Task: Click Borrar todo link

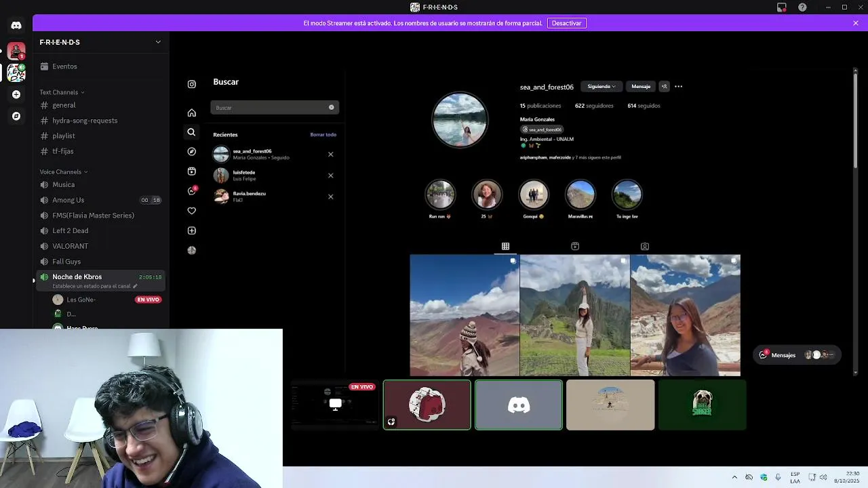Action: click(x=323, y=134)
